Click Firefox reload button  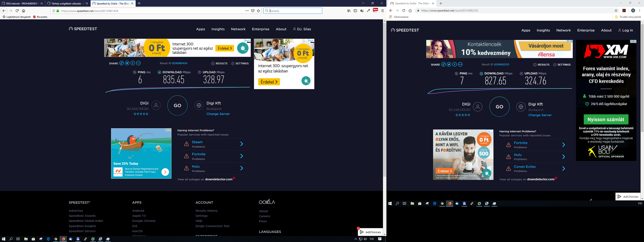[17, 11]
